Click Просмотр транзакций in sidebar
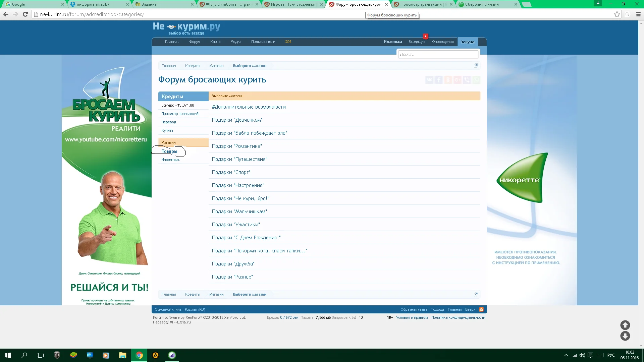Viewport: 644px width, 362px height. (179, 114)
